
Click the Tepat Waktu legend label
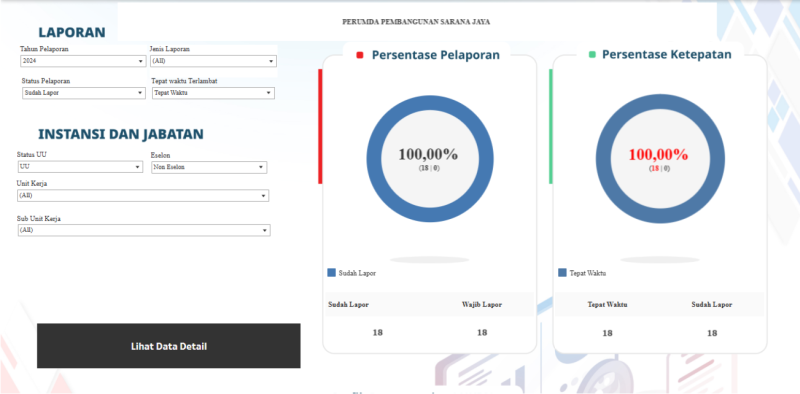point(588,273)
